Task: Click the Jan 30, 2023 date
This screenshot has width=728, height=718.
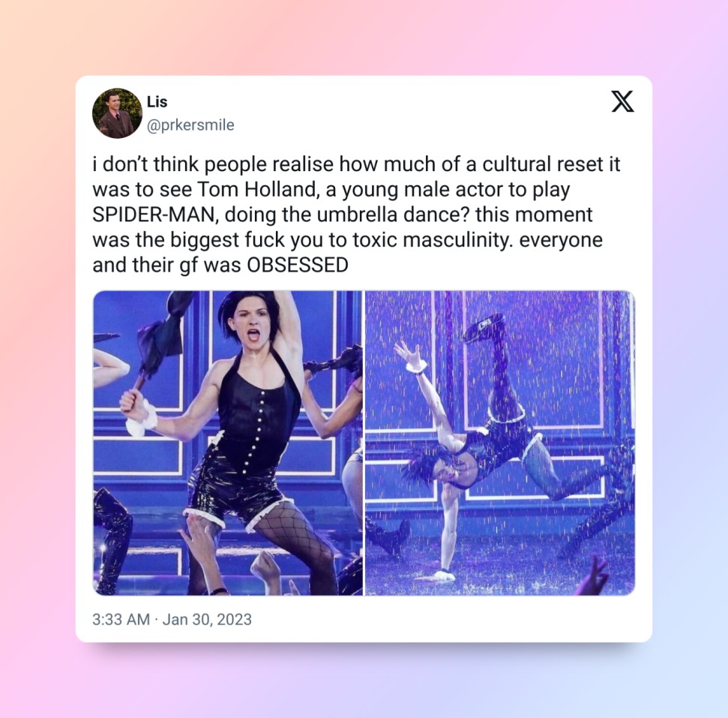Action: point(207,619)
